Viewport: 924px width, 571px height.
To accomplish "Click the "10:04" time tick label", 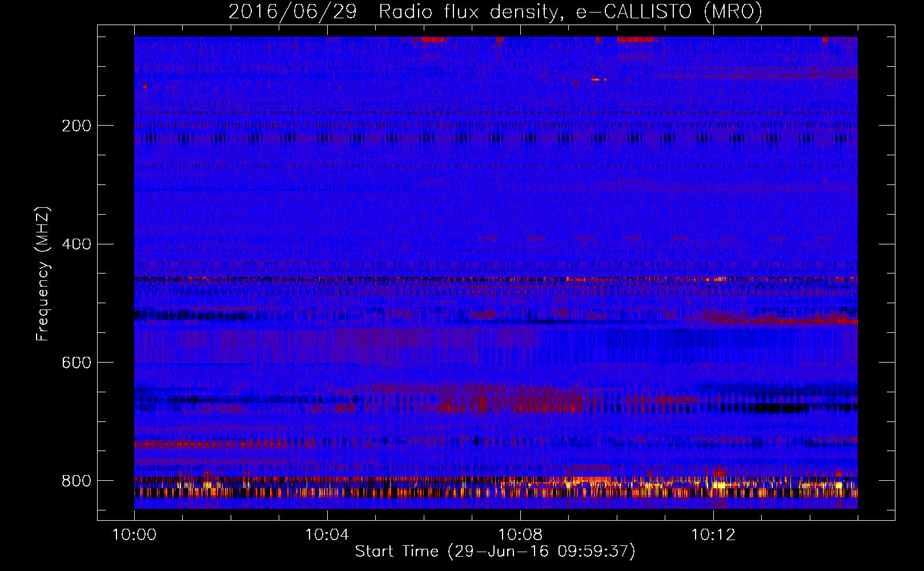I will 327,535.
